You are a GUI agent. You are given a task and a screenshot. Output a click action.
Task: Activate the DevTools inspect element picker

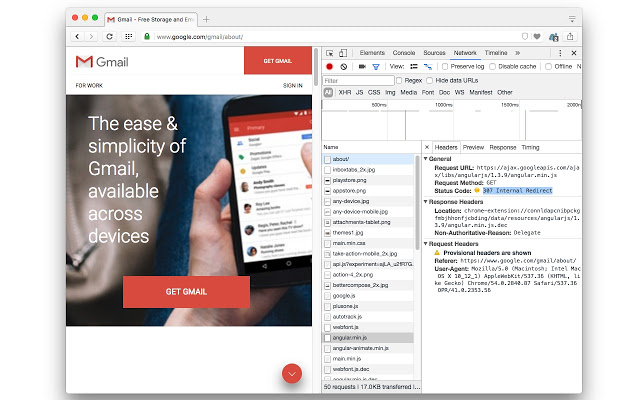[329, 53]
